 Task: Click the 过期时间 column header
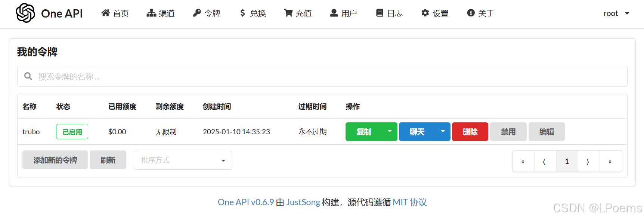pyautogui.click(x=312, y=107)
